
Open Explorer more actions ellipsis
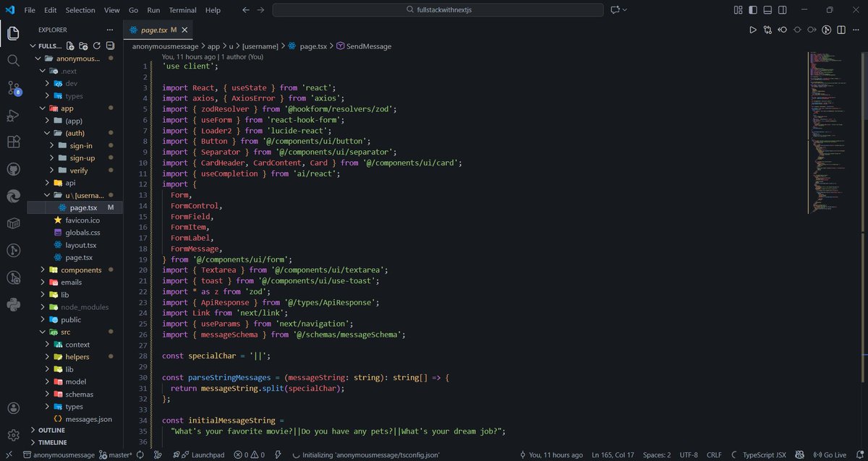109,30
